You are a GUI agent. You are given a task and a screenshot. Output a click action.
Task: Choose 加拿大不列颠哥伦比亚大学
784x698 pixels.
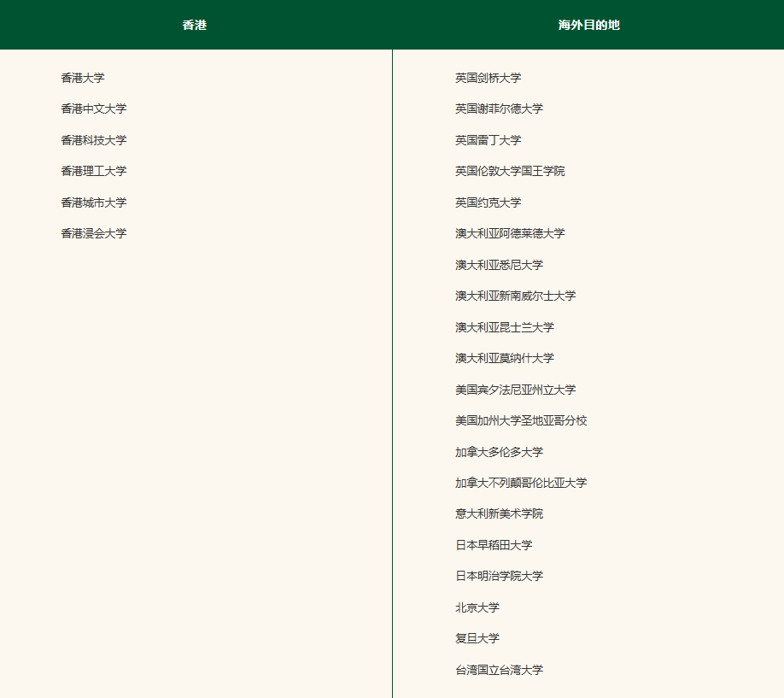(x=521, y=483)
